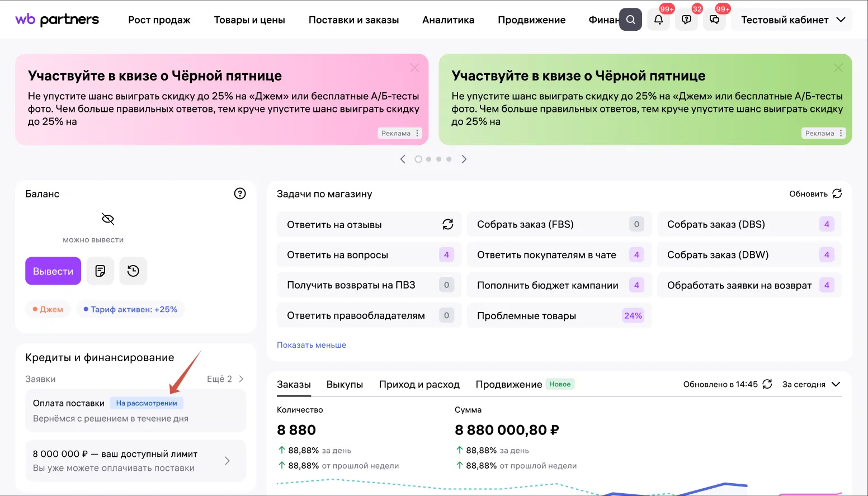The width and height of the screenshot is (868, 496).
Task: Open Пополнить бюджет кампании task
Action: tap(559, 285)
